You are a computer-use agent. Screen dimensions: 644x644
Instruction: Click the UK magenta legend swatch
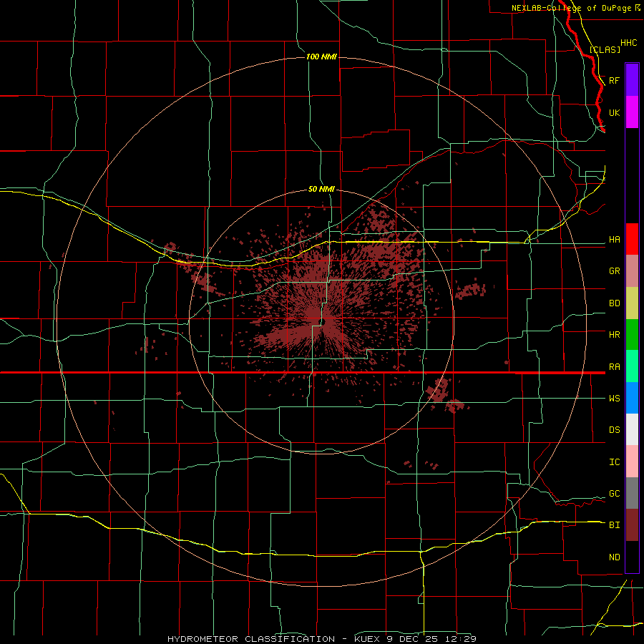click(632, 112)
